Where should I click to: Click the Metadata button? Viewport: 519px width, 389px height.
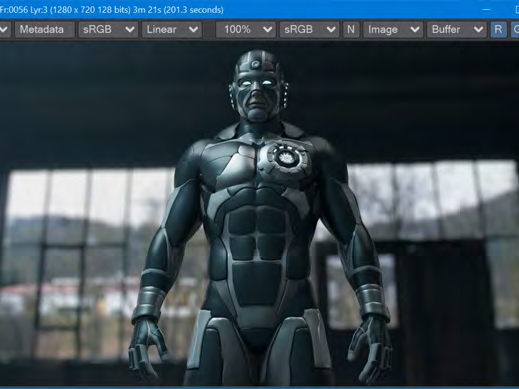click(44, 29)
